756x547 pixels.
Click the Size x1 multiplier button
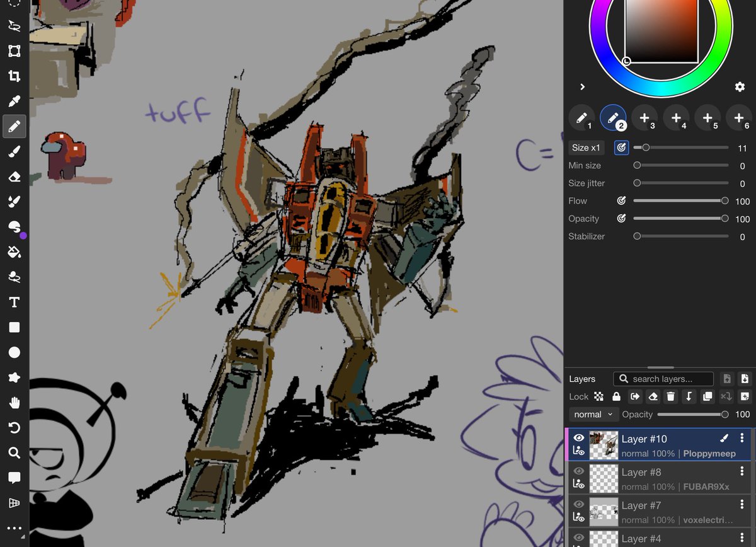[586, 147]
